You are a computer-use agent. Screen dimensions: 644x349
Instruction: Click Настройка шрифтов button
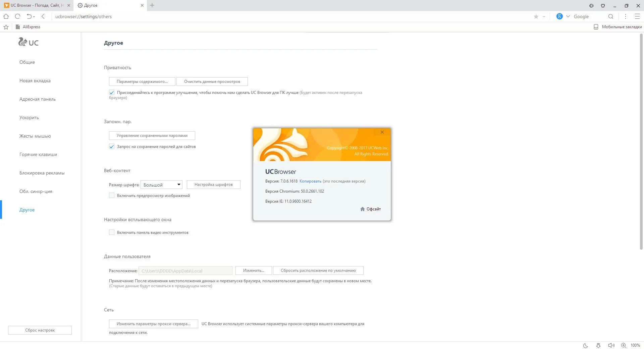(x=214, y=185)
